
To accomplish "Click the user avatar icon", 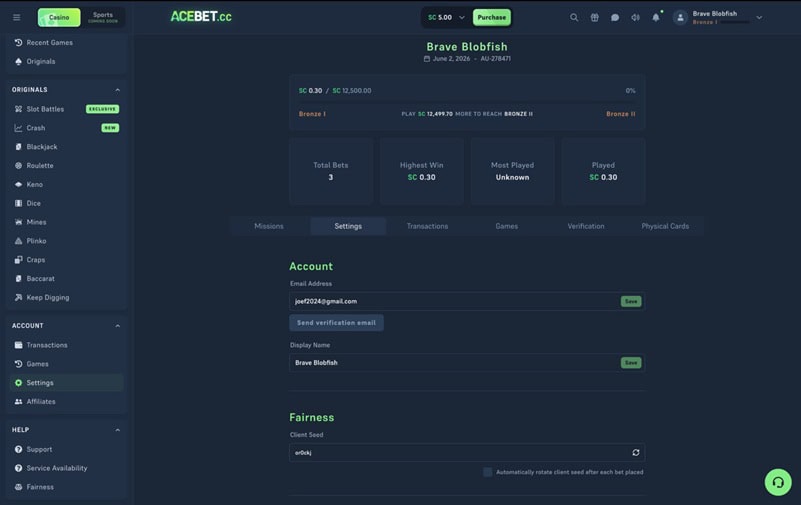I will click(680, 17).
